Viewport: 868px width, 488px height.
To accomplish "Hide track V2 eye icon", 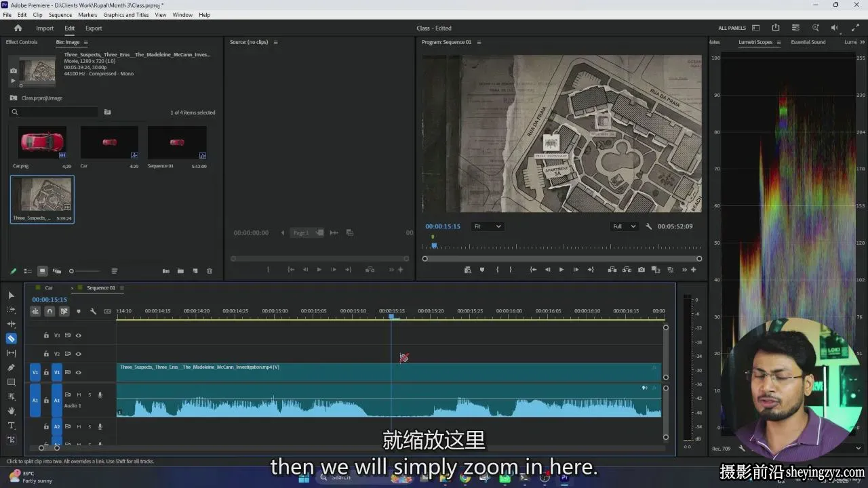I will click(x=78, y=354).
